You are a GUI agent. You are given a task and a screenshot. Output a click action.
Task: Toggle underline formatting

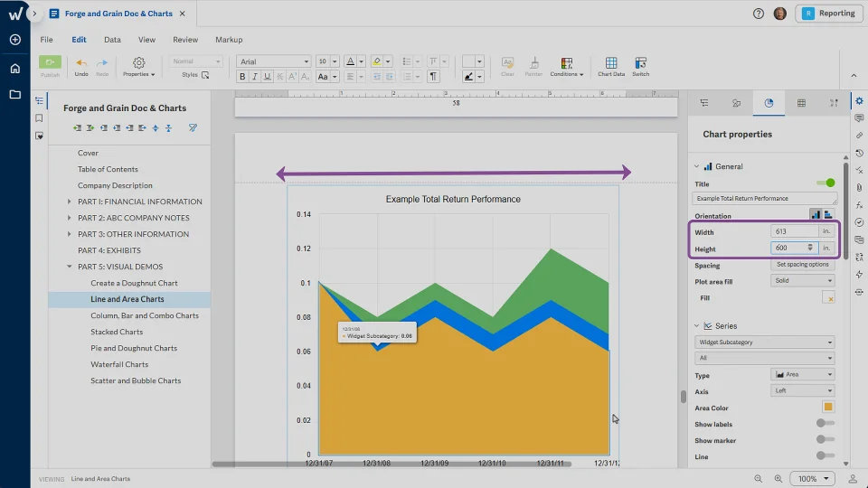coord(268,77)
